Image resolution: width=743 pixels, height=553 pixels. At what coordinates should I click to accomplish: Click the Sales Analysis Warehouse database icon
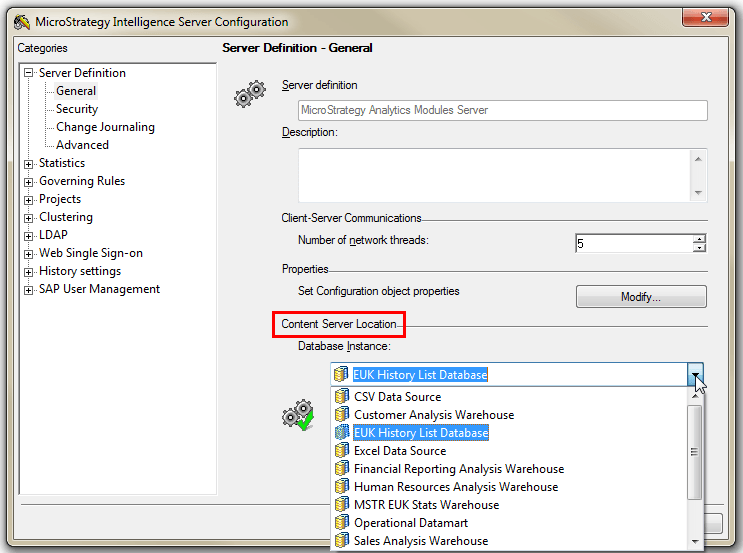coord(342,540)
